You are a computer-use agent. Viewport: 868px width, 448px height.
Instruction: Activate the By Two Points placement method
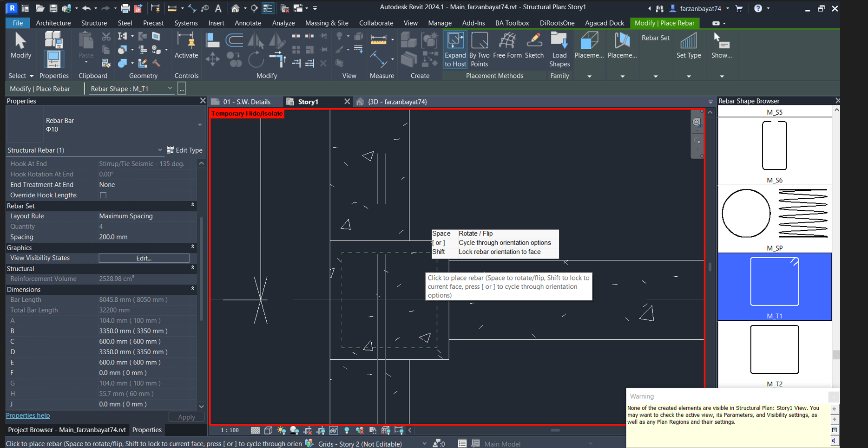pyautogui.click(x=479, y=49)
